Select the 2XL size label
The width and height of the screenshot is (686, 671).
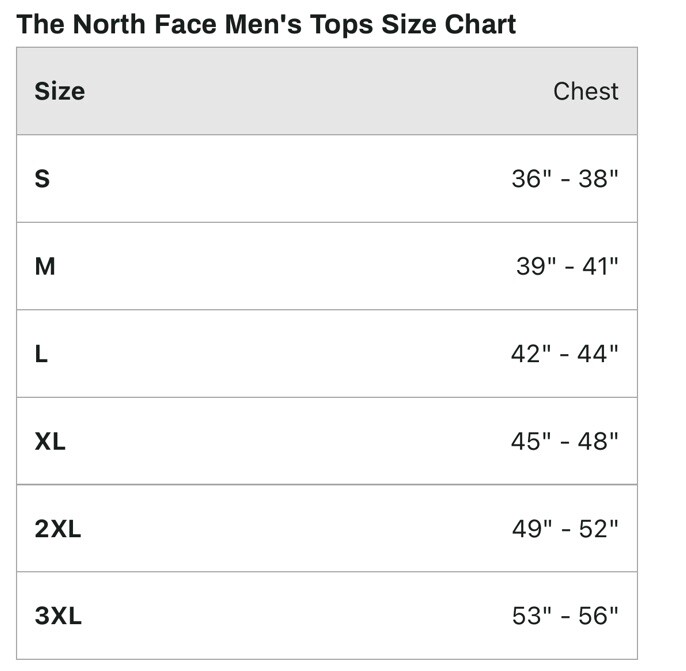(58, 529)
